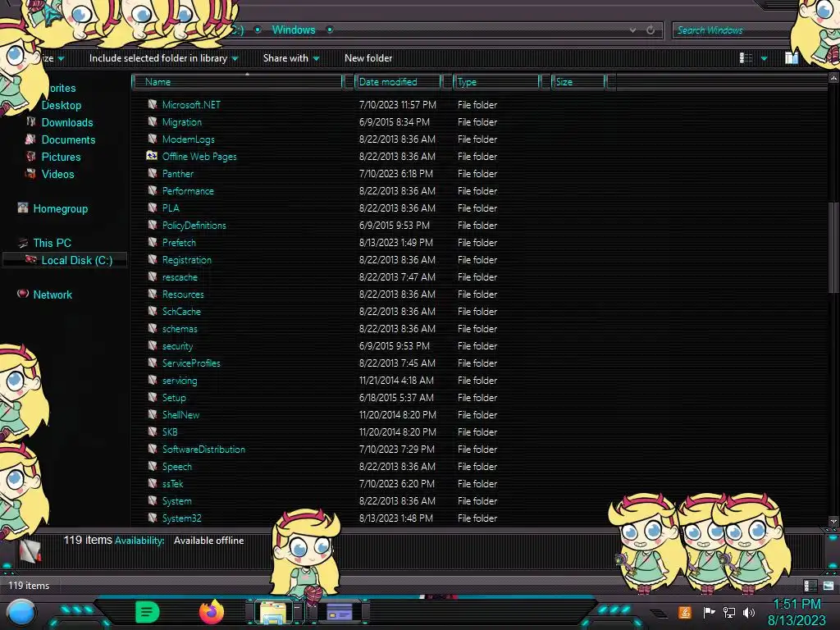The image size is (840, 630).
Task: Click the File Explorer taskbar icon
Action: pos(273,612)
